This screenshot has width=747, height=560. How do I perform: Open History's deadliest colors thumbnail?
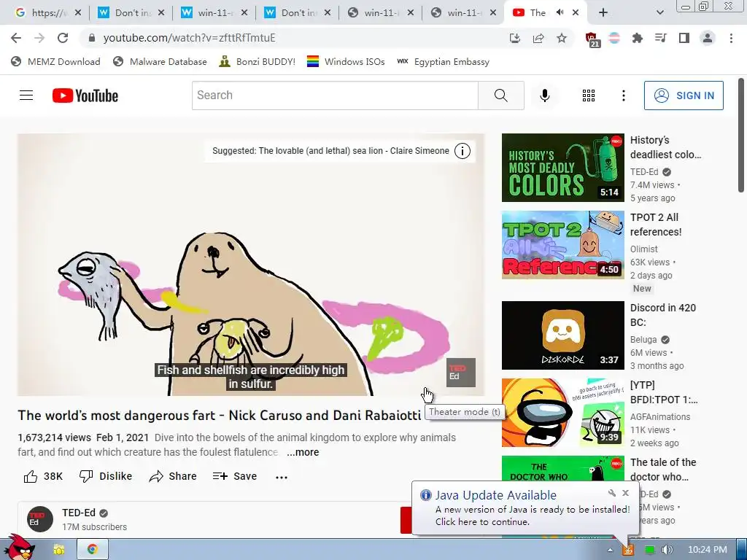pos(562,168)
